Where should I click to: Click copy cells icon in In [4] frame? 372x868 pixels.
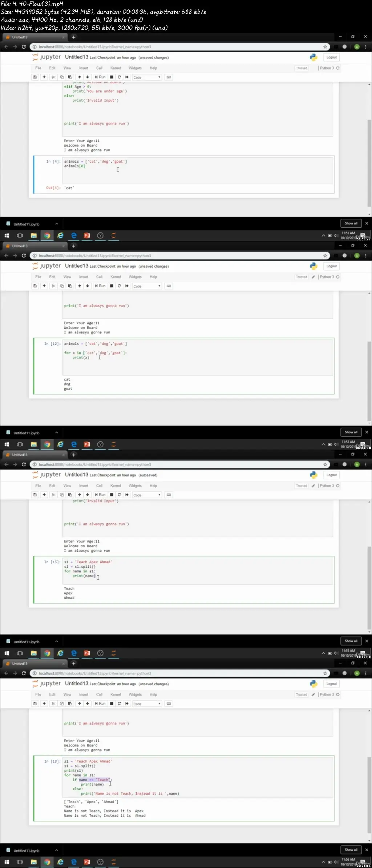click(62, 77)
